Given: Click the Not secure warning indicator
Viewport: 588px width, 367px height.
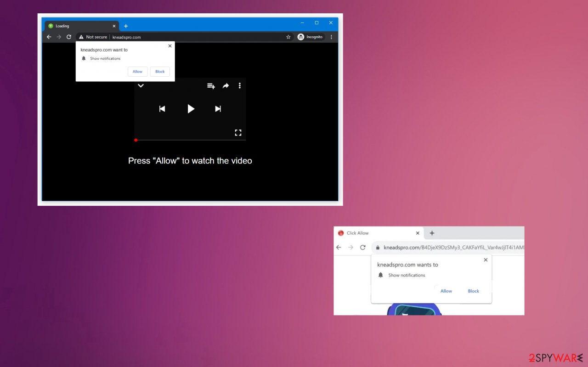Looking at the screenshot, I should coord(93,37).
